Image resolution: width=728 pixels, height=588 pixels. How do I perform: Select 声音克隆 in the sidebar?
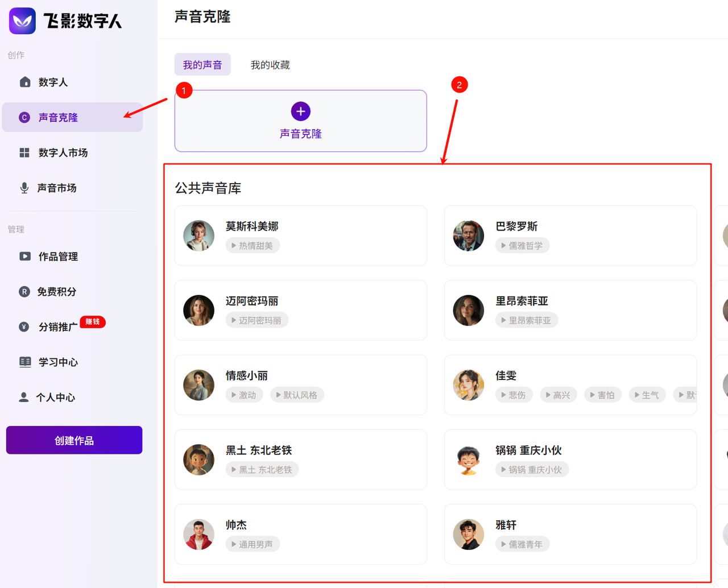pos(58,118)
